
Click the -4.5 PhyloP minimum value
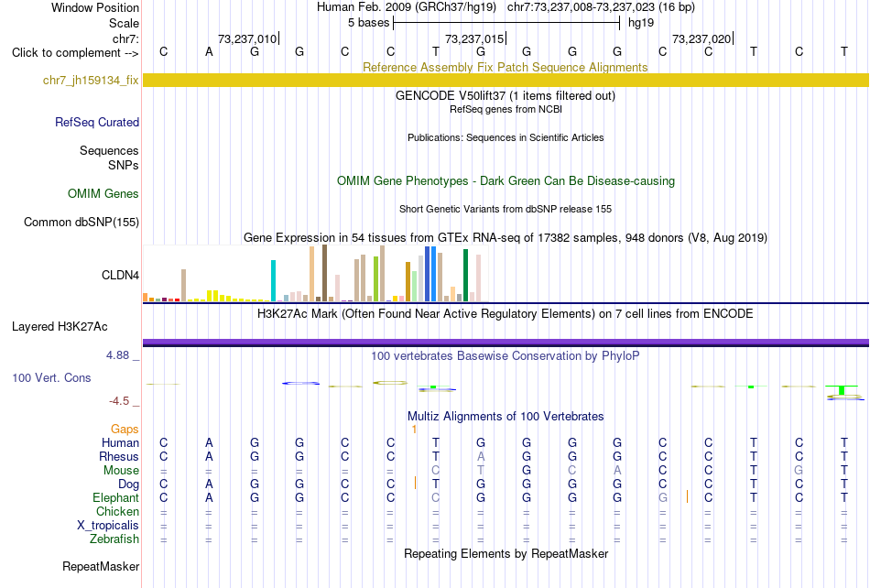[x=119, y=400]
